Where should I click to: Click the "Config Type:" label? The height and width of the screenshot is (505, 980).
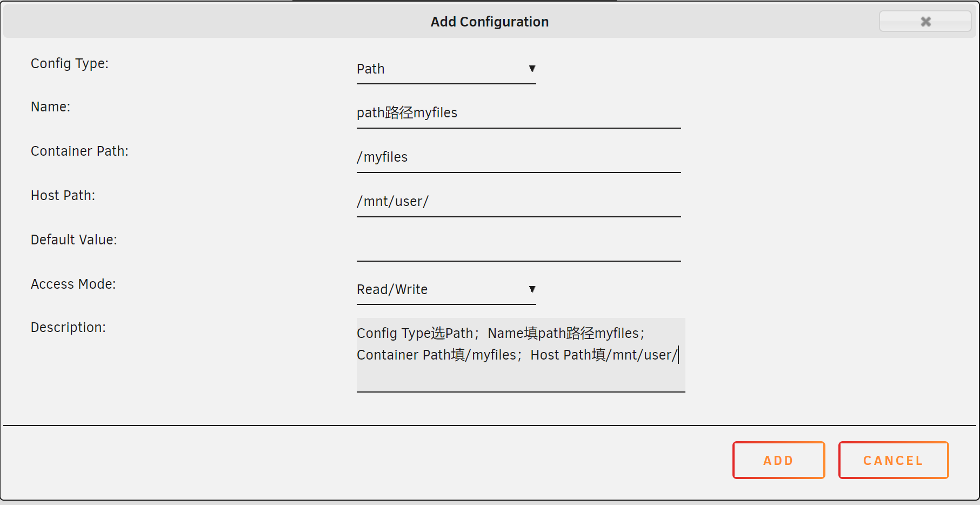70,64
